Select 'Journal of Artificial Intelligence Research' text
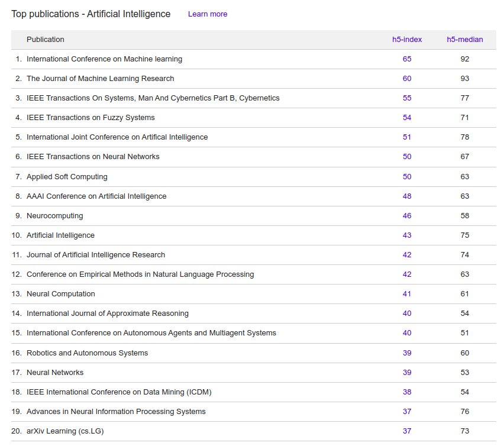The width and height of the screenshot is (504, 446). tap(96, 255)
